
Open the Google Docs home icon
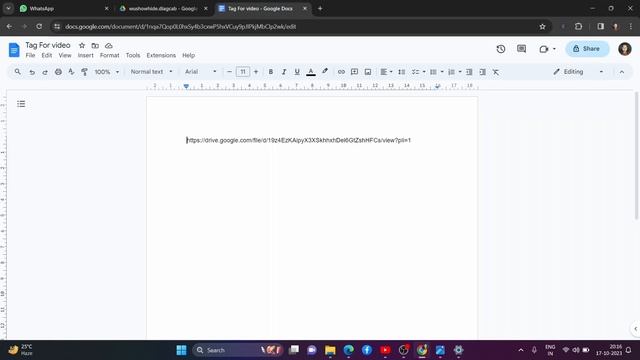(x=14, y=50)
